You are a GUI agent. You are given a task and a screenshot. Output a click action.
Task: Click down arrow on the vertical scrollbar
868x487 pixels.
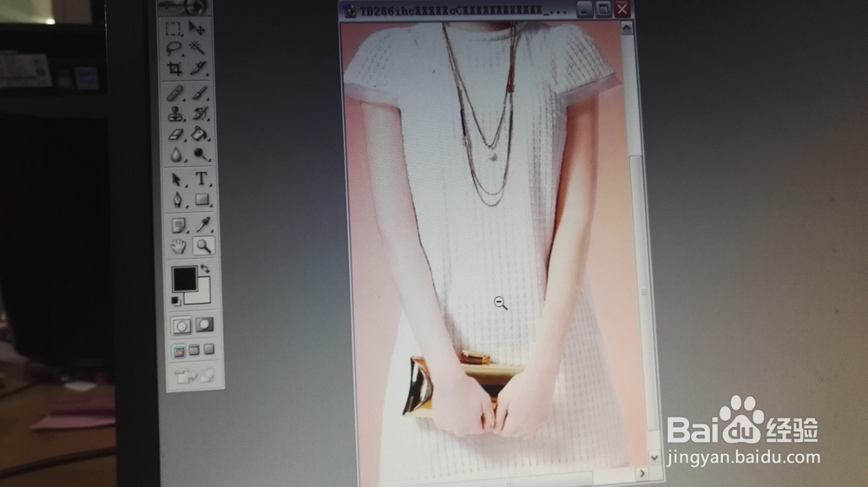pos(654,457)
